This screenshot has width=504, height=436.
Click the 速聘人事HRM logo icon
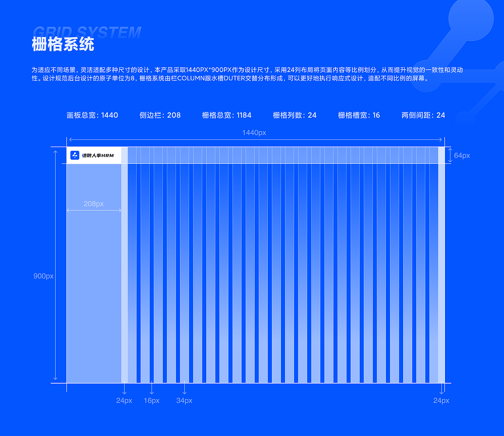click(75, 155)
